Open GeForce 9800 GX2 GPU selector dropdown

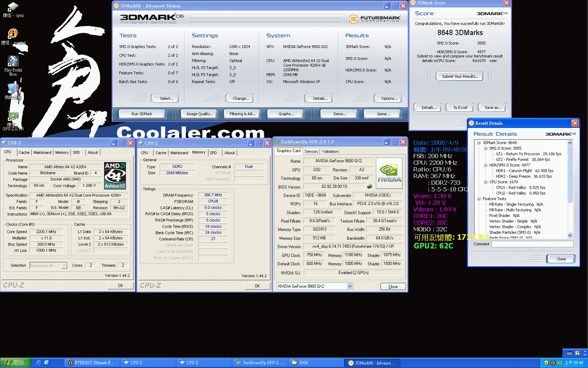350,286
